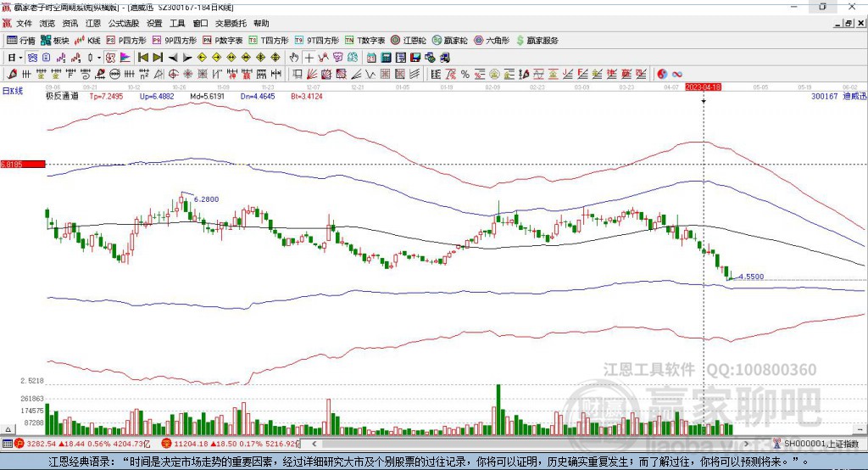Open the P数字表 tool
This screenshot has width=868, height=470.
223,41
